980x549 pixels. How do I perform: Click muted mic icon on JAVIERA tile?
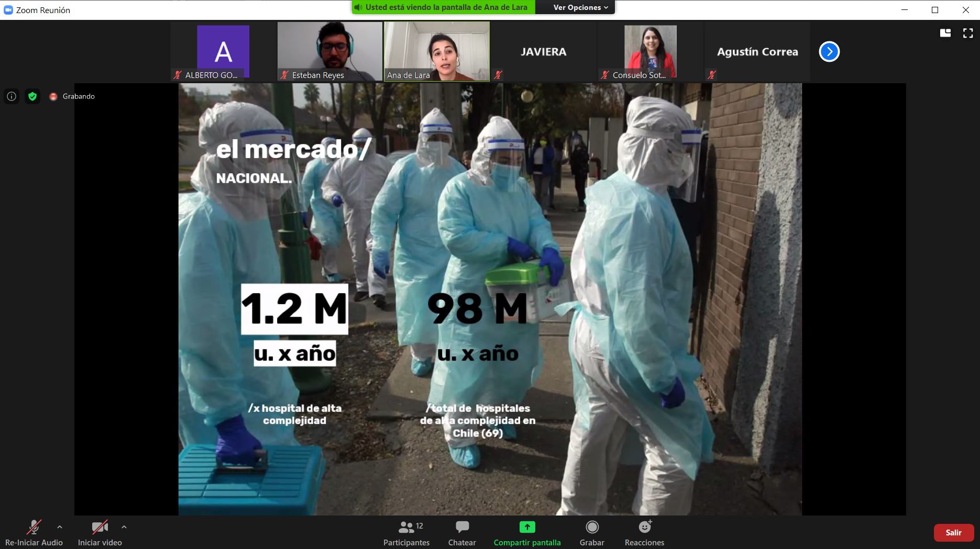click(x=498, y=75)
